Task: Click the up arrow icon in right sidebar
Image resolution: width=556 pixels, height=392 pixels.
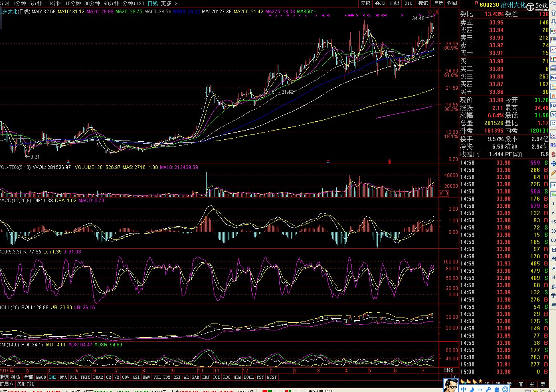Action: (553, 13)
